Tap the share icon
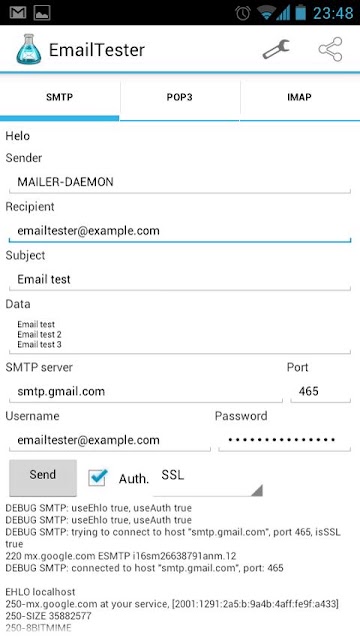360x640 pixels. pyautogui.click(x=330, y=49)
